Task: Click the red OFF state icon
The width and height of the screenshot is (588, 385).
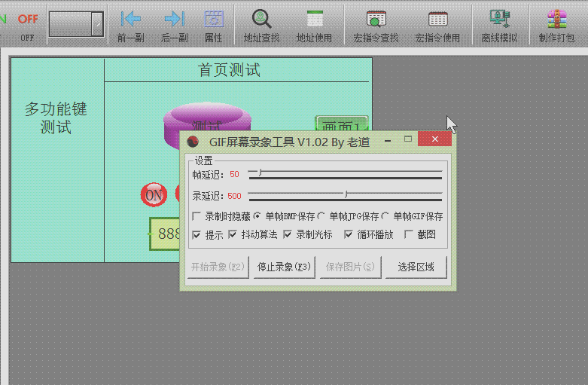Action: (28, 20)
